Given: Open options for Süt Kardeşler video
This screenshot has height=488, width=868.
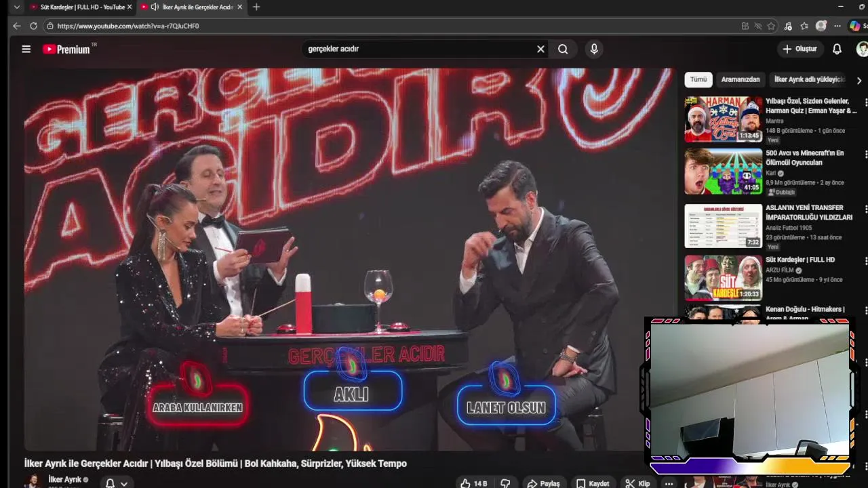Looking at the screenshot, I should pos(865,260).
